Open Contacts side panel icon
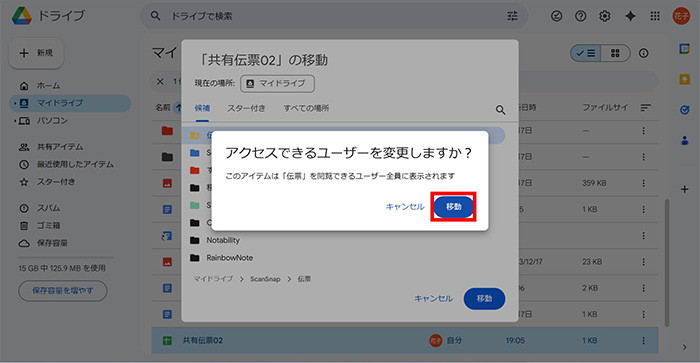This screenshot has width=700, height=363. click(684, 141)
